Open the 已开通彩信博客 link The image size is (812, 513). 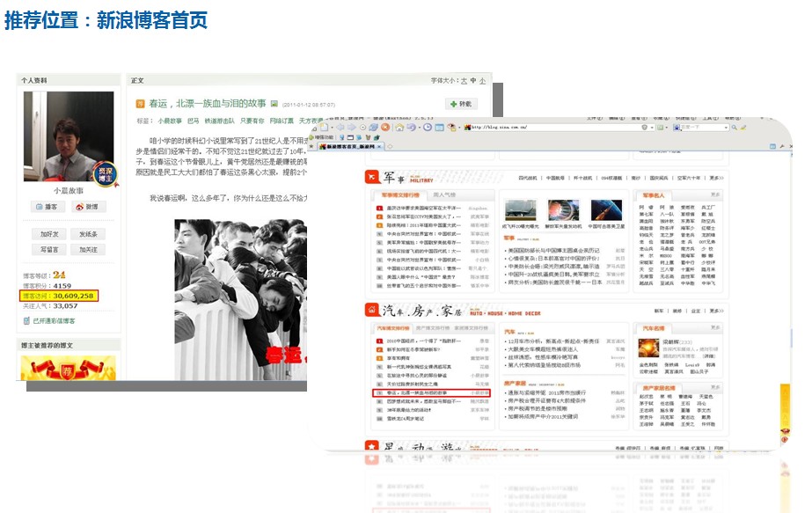coord(54,321)
